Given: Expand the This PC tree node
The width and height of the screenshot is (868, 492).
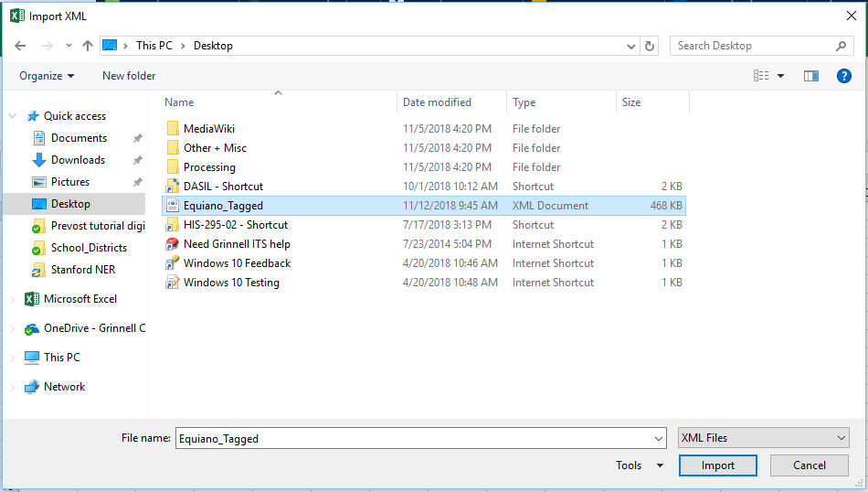Looking at the screenshot, I should pyautogui.click(x=12, y=358).
